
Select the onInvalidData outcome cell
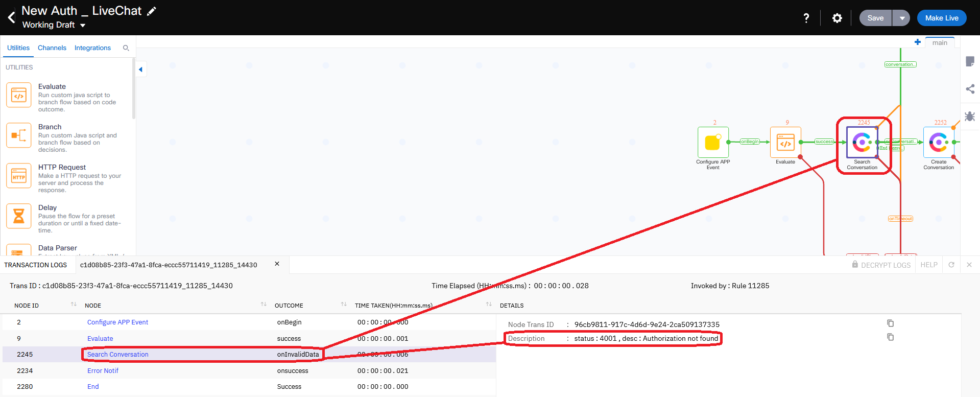click(298, 355)
